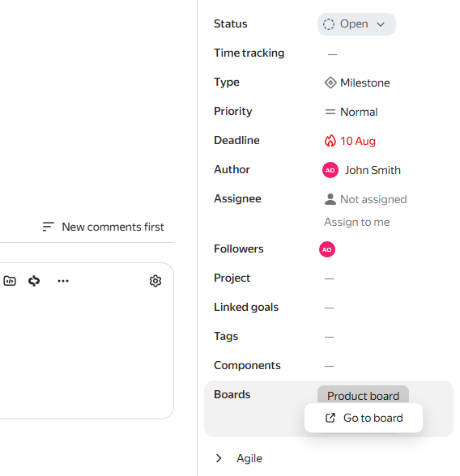Click the sort icon beside New comments first
The width and height of the screenshot is (460, 476).
(49, 227)
